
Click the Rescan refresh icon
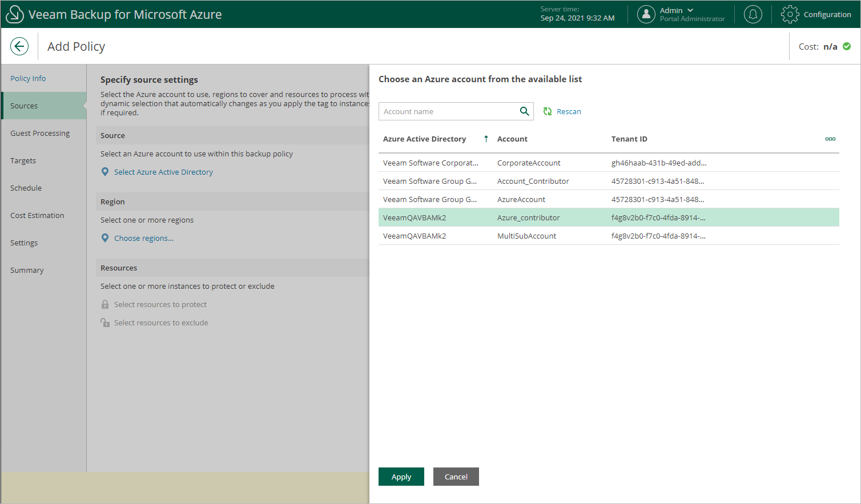click(x=548, y=111)
